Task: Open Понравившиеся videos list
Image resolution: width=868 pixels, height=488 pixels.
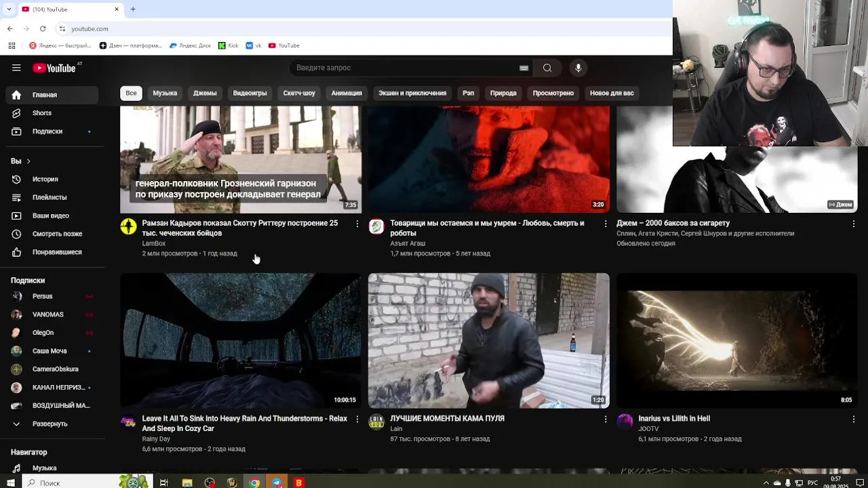Action: tap(52, 252)
